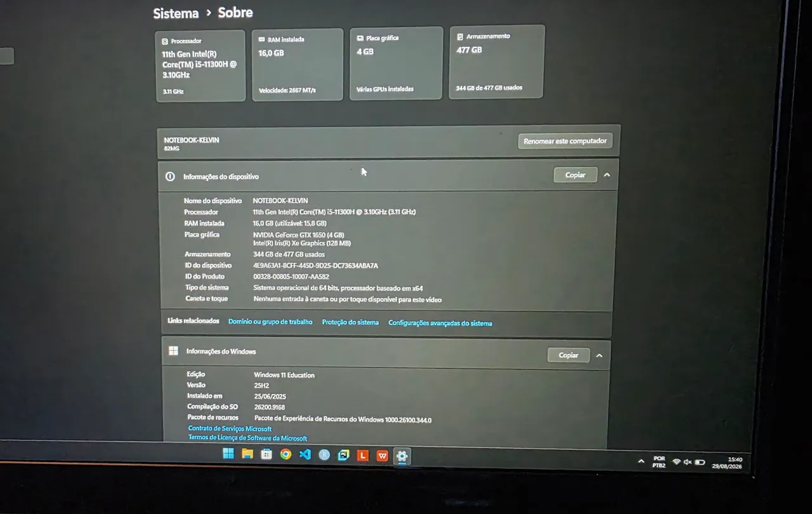812x514 pixels.
Task: Click the Velocidade: 2667 MT/s text
Action: [287, 90]
